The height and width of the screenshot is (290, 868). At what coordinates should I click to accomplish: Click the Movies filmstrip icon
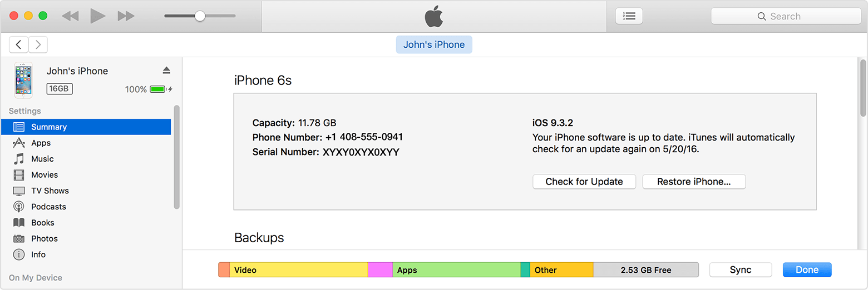[19, 175]
